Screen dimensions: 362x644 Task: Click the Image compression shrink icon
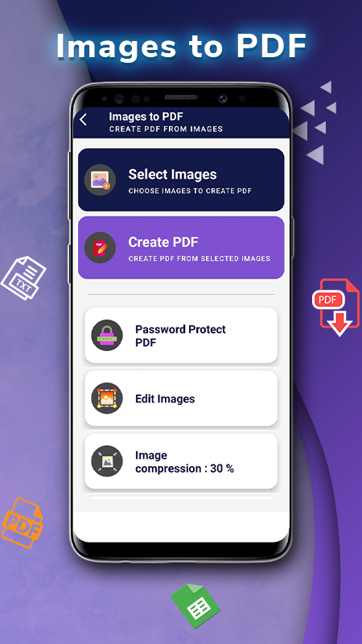[107, 461]
